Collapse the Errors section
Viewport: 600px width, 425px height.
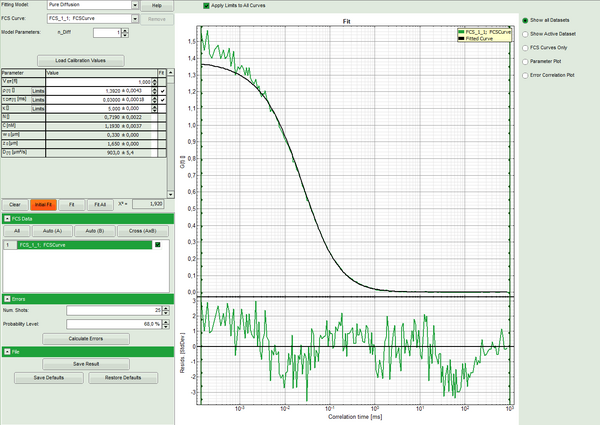pos(7,298)
